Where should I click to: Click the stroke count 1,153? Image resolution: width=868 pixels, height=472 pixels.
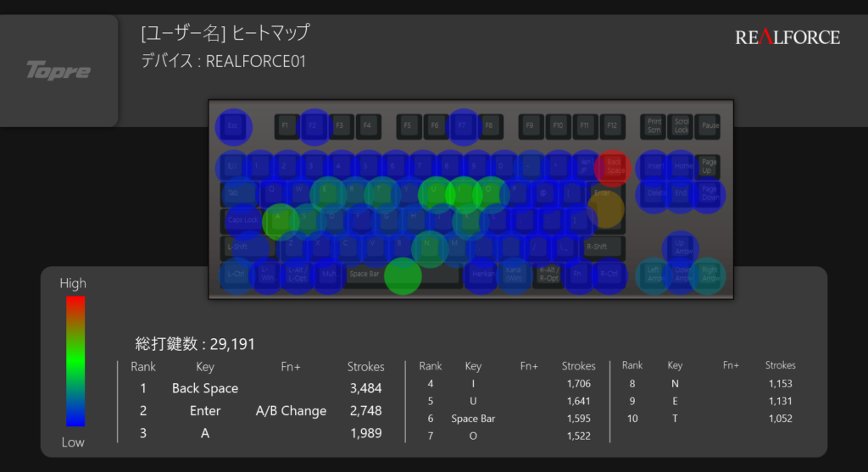pos(780,384)
